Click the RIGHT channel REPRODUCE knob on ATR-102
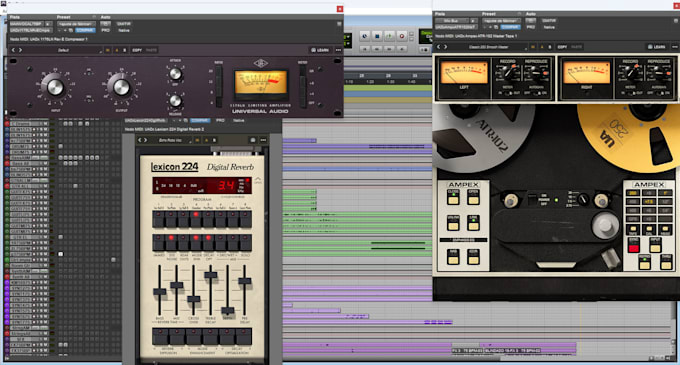This screenshot has width=680, height=365. 659,72
